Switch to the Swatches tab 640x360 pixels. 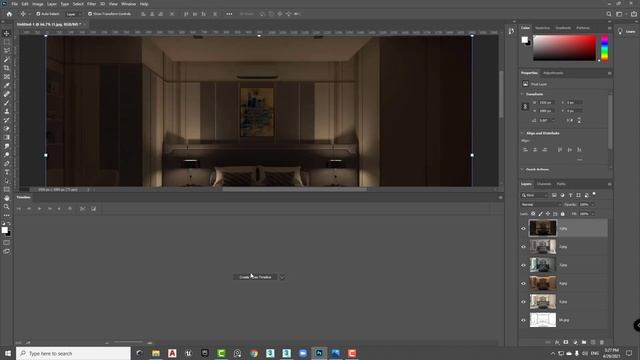click(542, 28)
